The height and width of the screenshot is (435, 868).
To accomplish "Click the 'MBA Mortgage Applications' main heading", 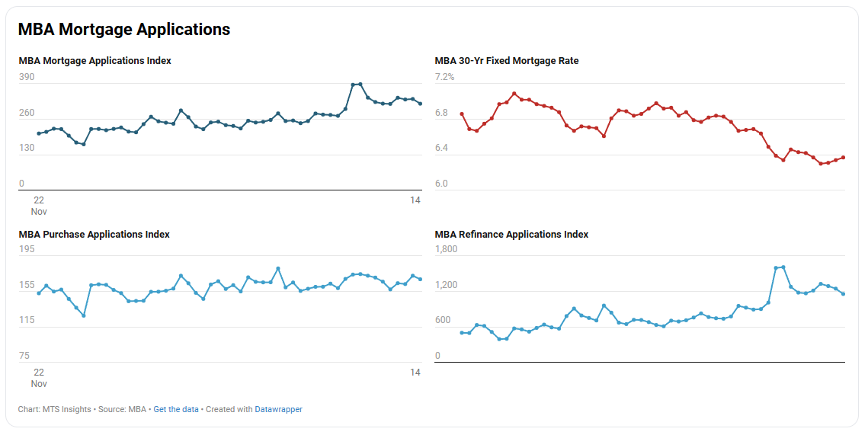I will tap(124, 30).
